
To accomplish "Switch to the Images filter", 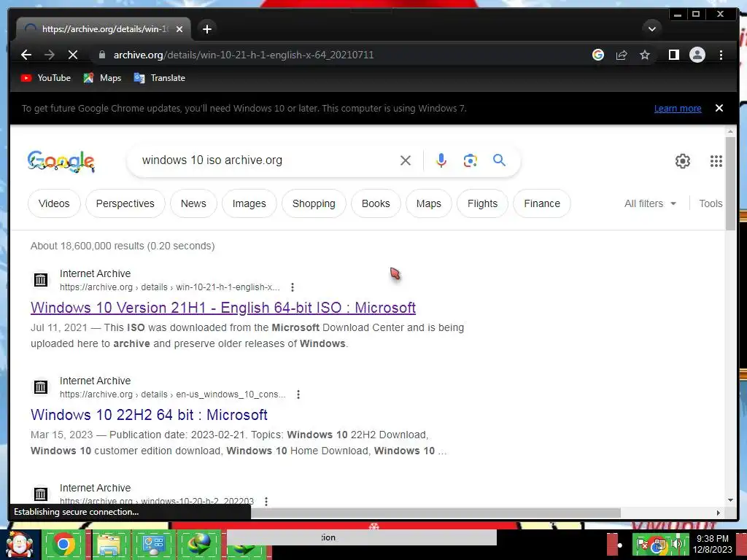I will tap(249, 203).
